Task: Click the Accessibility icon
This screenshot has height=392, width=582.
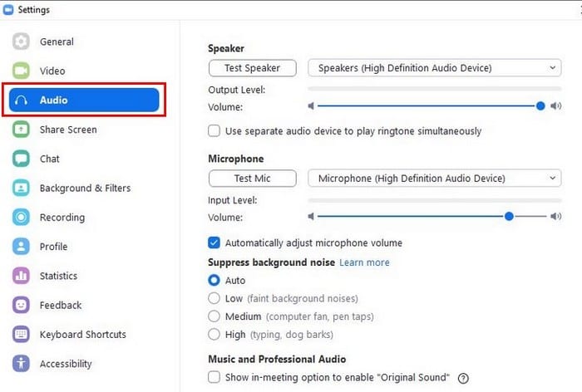Action: click(21, 364)
